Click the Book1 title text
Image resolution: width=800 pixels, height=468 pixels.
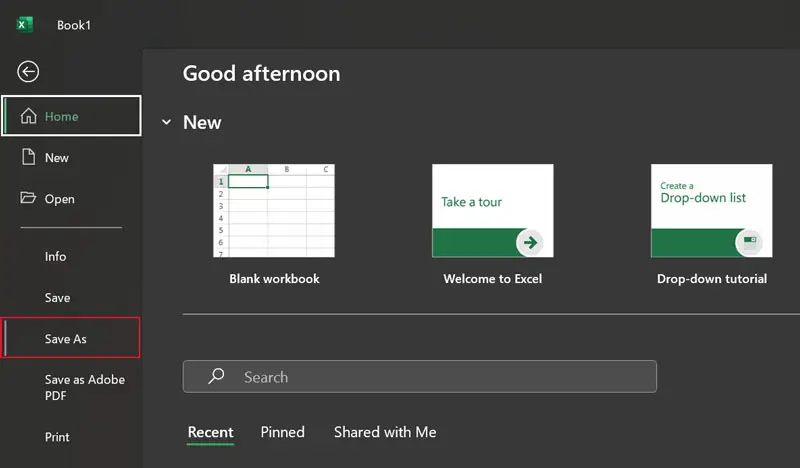point(74,25)
